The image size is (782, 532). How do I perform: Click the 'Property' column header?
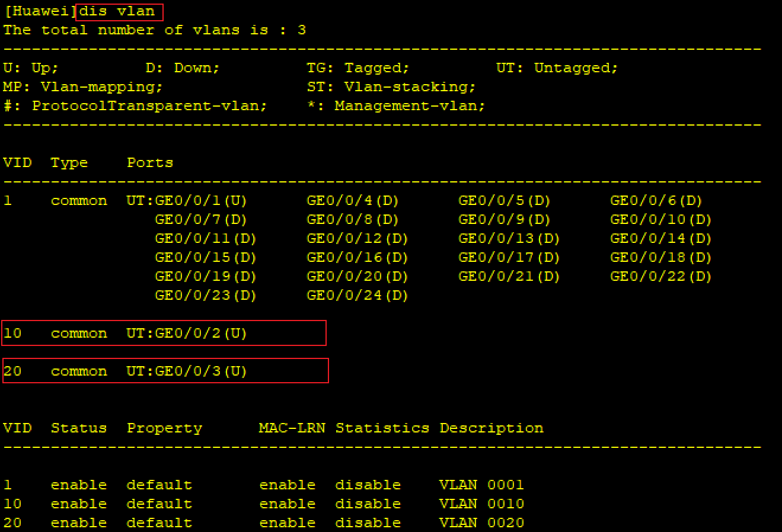coord(164,428)
